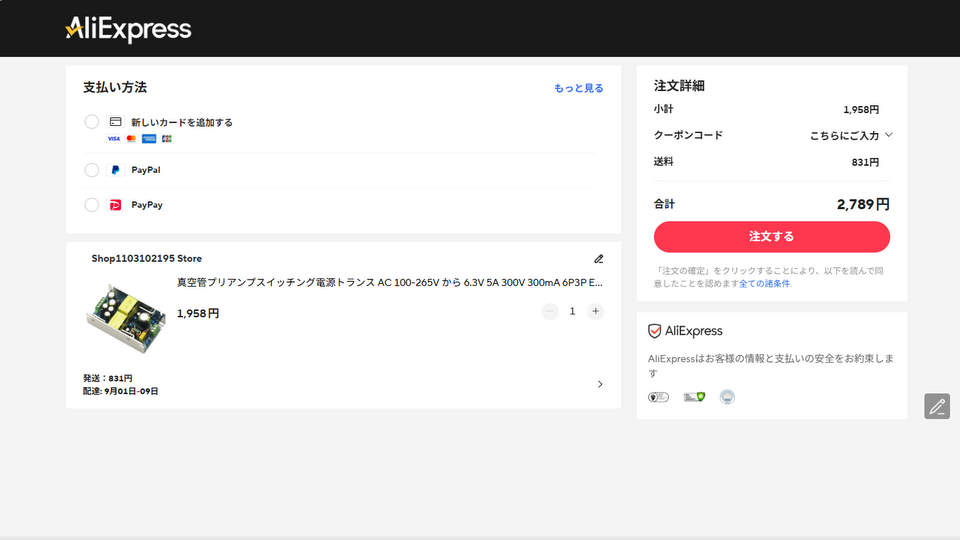Expand the coupon code entry dropdown
The width and height of the screenshot is (960, 540).
pos(851,135)
